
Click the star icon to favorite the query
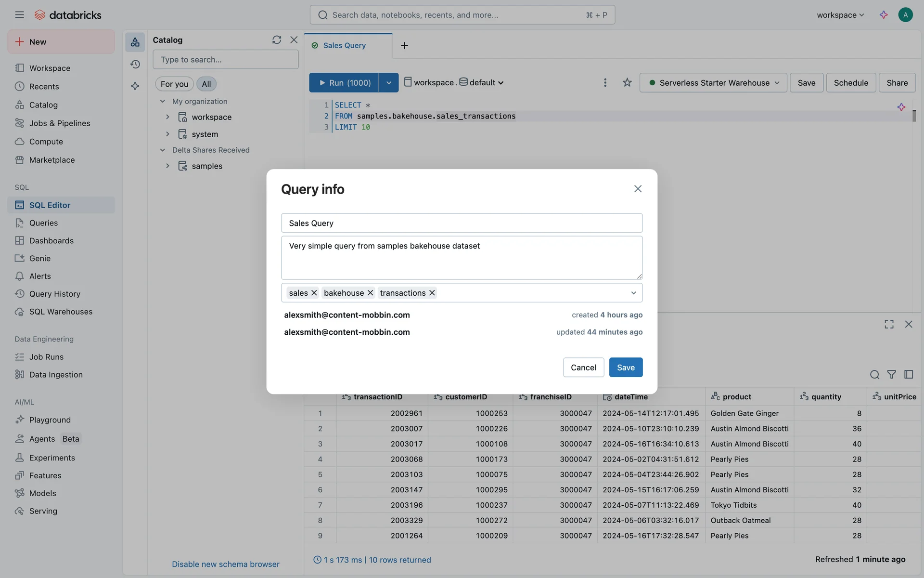[x=627, y=82]
